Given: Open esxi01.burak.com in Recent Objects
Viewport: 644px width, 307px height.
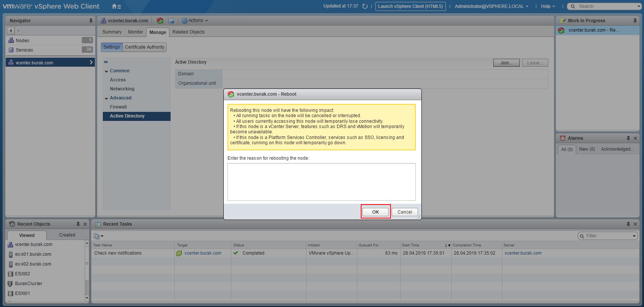Looking at the screenshot, I should click(33, 254).
